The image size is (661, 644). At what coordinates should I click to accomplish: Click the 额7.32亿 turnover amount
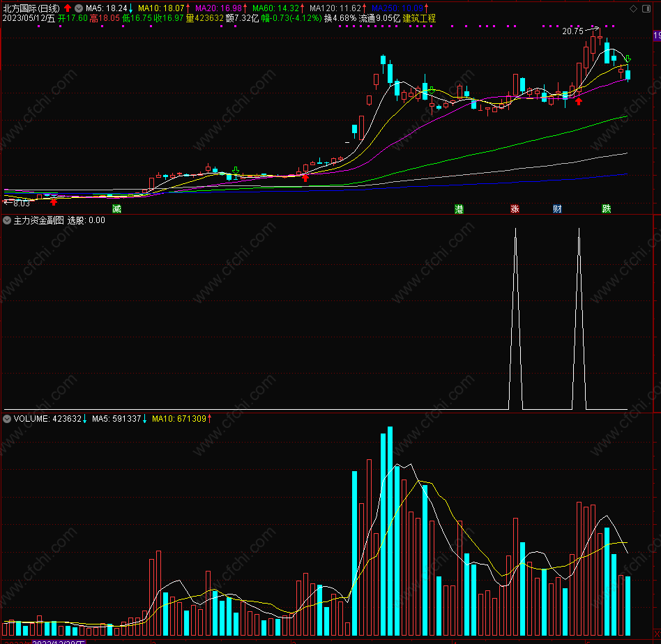243,18
